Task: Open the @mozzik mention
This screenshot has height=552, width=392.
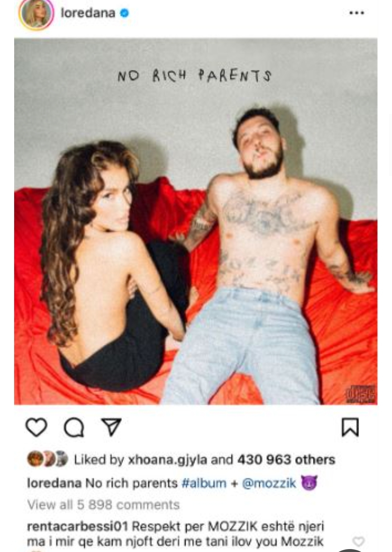Action: [269, 483]
